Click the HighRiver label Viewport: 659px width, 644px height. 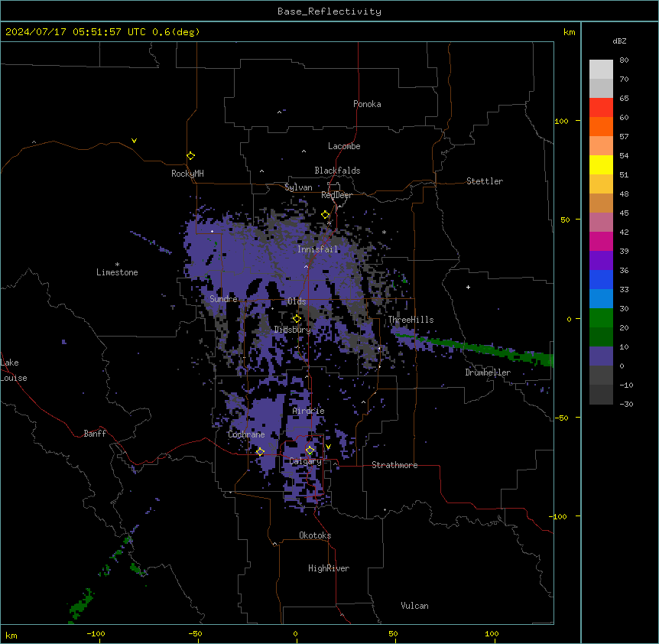pos(329,568)
